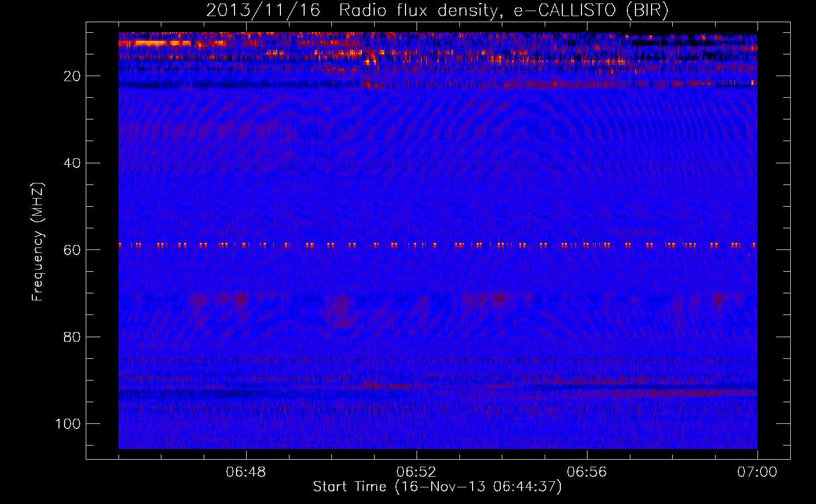Click the 60 frequency tick label

(73, 250)
